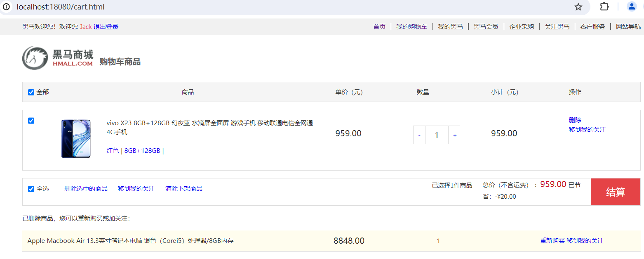Click the 红色 color attribute text
The image size is (644, 259).
pyautogui.click(x=113, y=150)
